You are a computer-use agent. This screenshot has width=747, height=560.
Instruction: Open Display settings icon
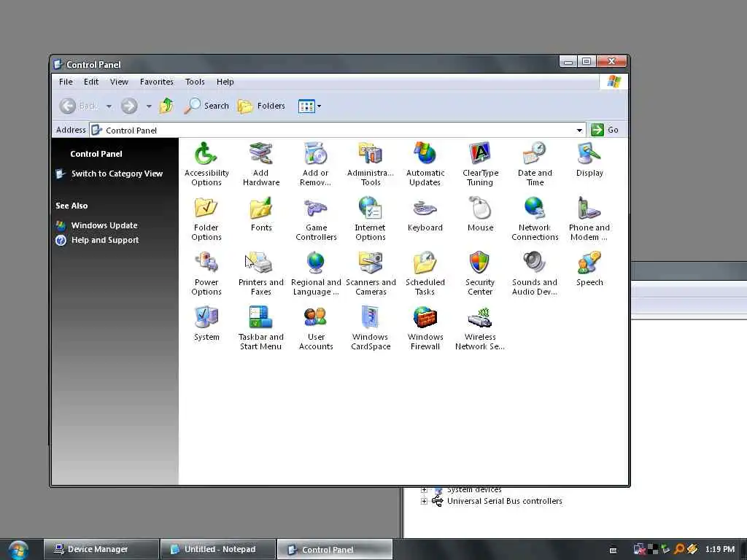click(x=589, y=160)
